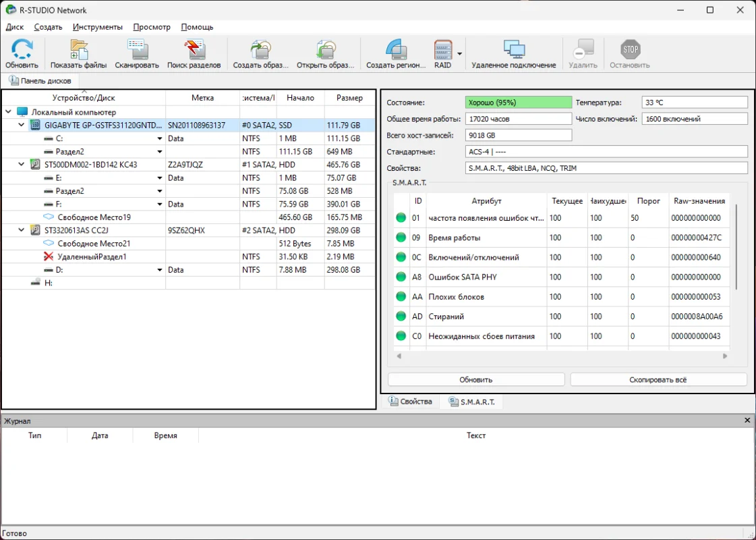This screenshot has height=540, width=756.
Task: Collapse the GIGABYTE SSD tree node
Action: pyautogui.click(x=20, y=125)
